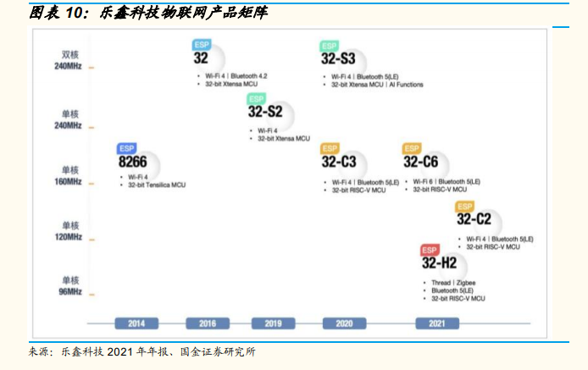The width and height of the screenshot is (588, 370).
Task: Click the ESP badge above the 32 chip
Action: click(202, 45)
